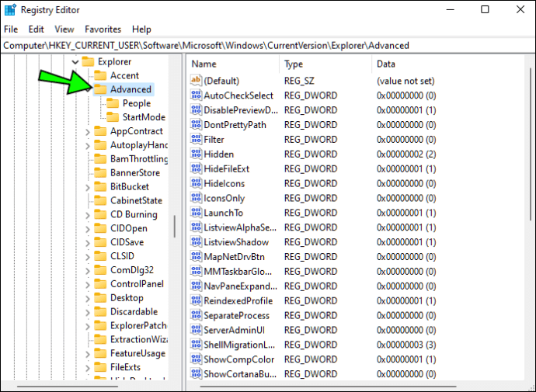Click the REG_SZ type cell

coord(299,81)
